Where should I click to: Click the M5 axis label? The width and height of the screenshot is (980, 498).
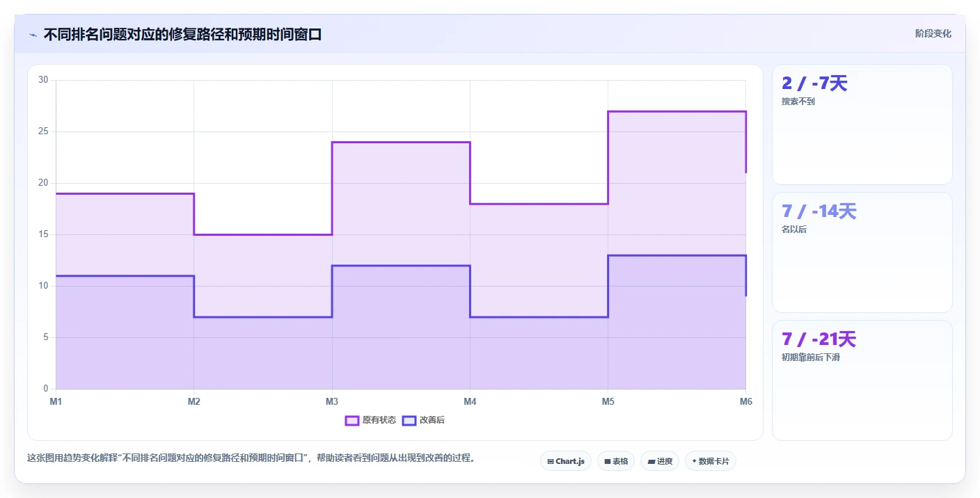(608, 401)
